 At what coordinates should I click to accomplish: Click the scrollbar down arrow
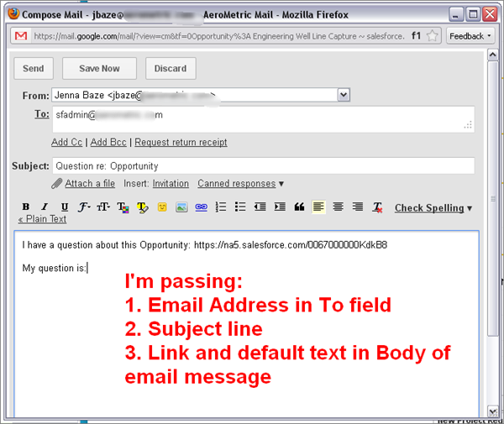point(493,411)
